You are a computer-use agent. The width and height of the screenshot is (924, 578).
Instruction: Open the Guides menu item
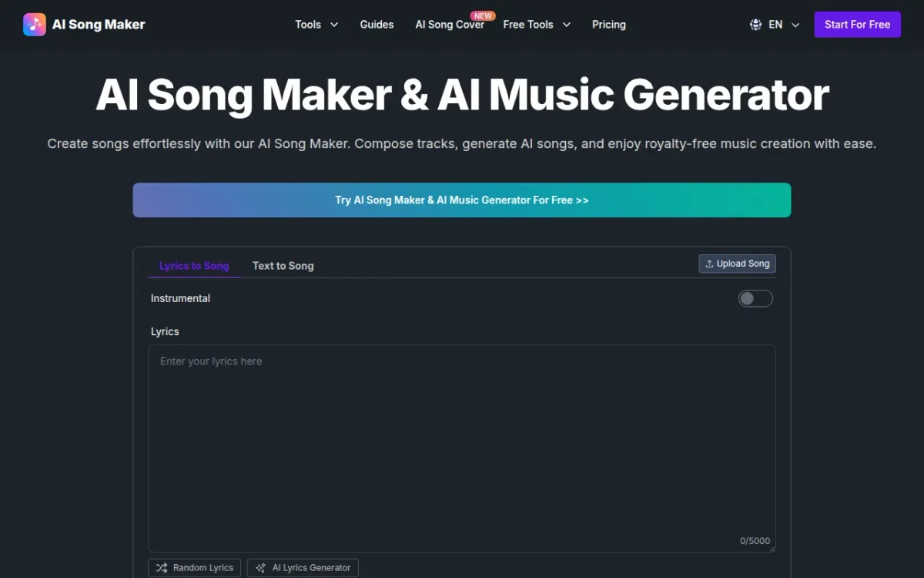pyautogui.click(x=377, y=25)
